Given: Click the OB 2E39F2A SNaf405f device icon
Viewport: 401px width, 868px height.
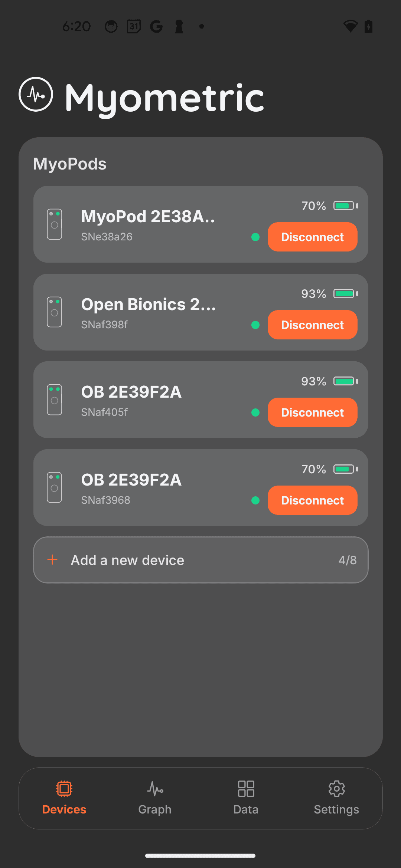Looking at the screenshot, I should [x=54, y=399].
